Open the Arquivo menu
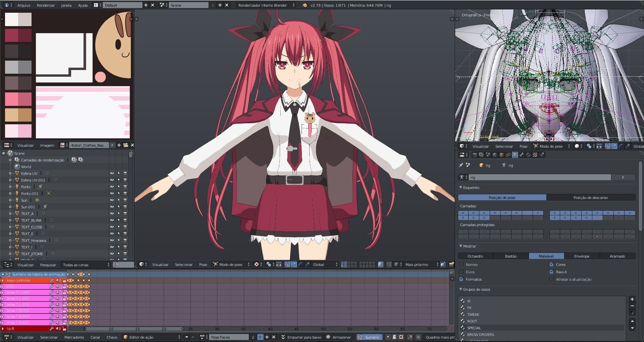Screen dimensions: 644x342 (x=23, y=5)
